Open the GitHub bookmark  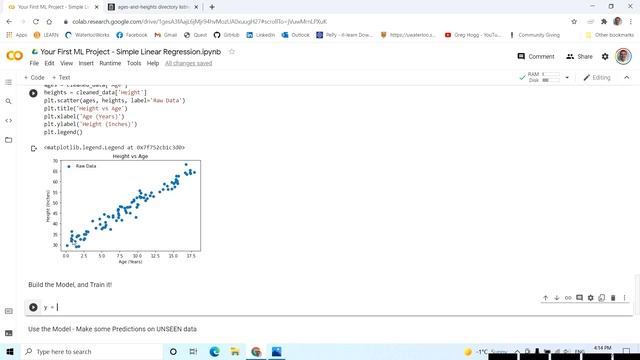[x=227, y=35]
